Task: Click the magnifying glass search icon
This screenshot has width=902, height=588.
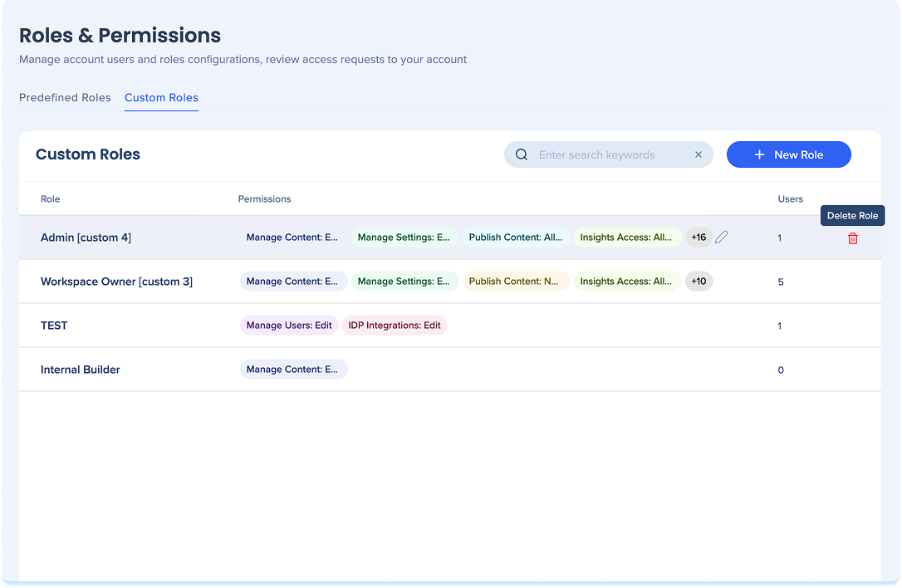Action: pyautogui.click(x=522, y=154)
